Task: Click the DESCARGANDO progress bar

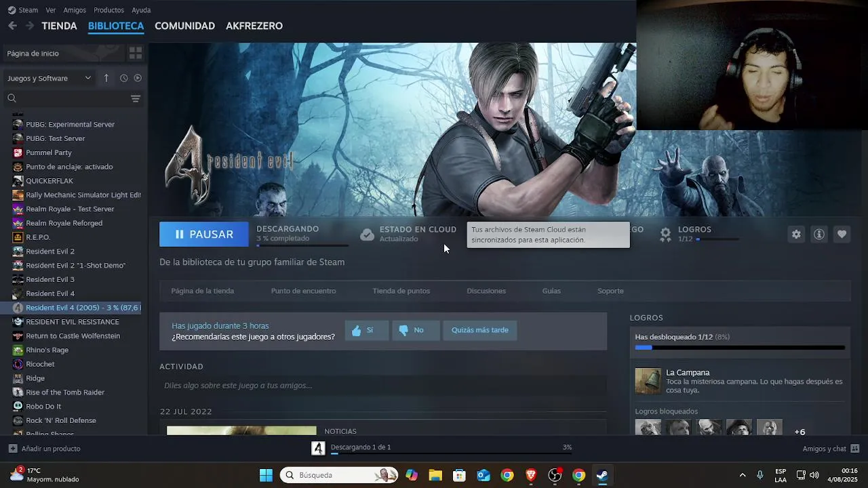Action: [x=302, y=245]
